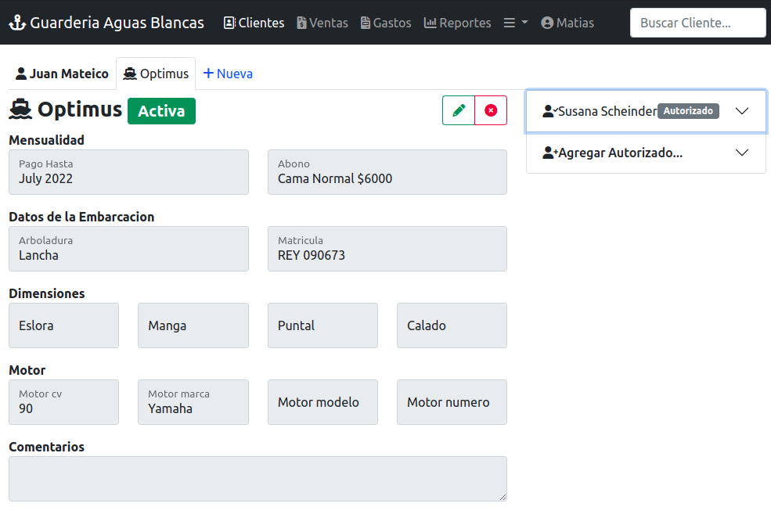Click the Puntal dimension field
Image resolution: width=771 pixels, height=532 pixels.
(322, 325)
